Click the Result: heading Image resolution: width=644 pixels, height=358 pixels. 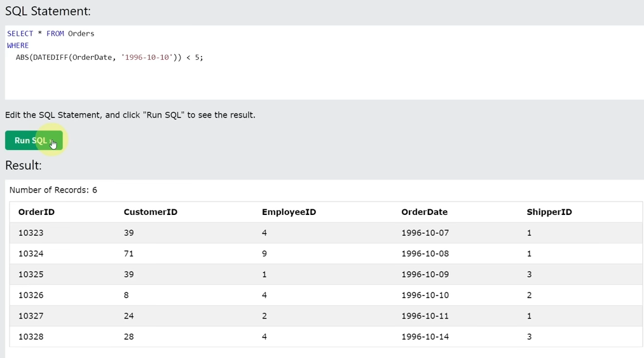point(24,165)
